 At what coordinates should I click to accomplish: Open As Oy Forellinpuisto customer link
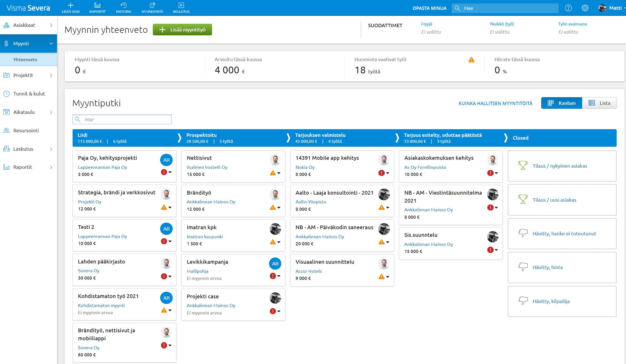coord(425,167)
